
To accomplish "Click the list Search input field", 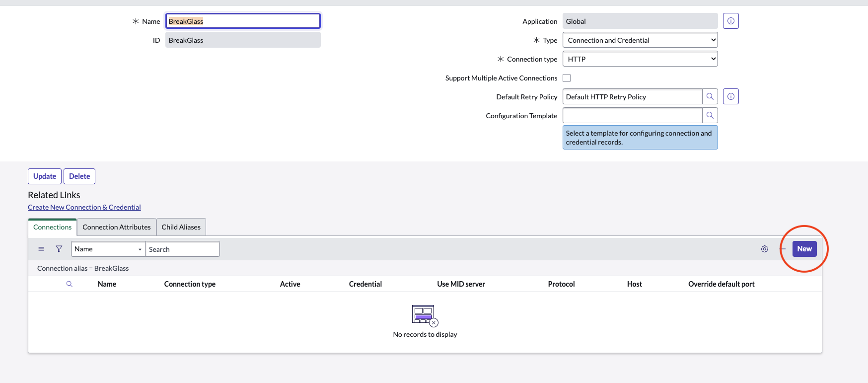I will (x=182, y=249).
